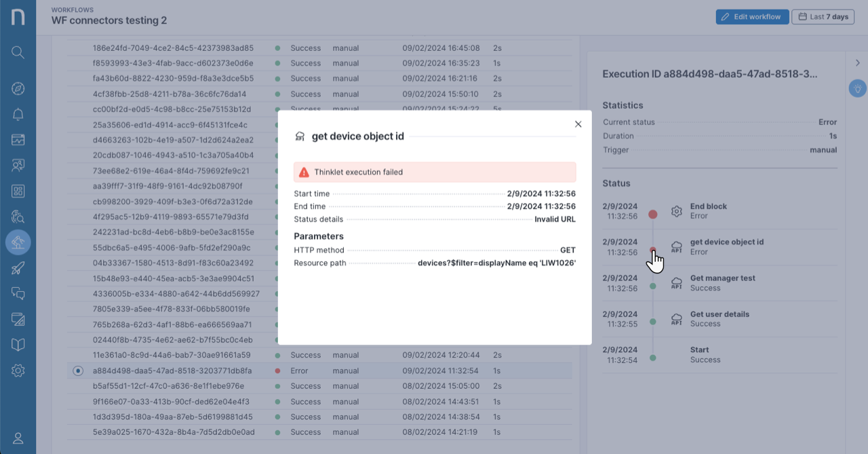Viewport: 868px width, 454px height.
Task: Open the compass explore icon in sidebar
Action: point(18,88)
